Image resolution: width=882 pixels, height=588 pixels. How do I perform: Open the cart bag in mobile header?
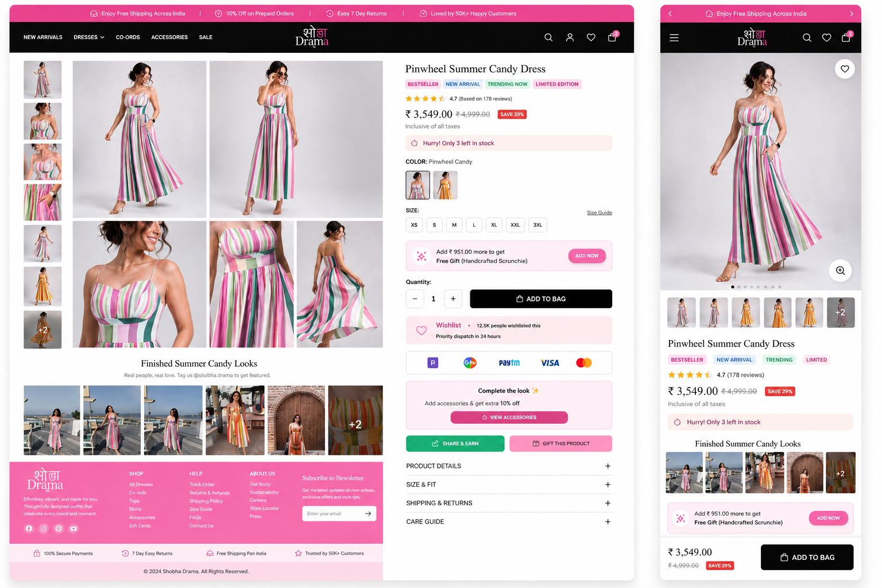tap(846, 37)
